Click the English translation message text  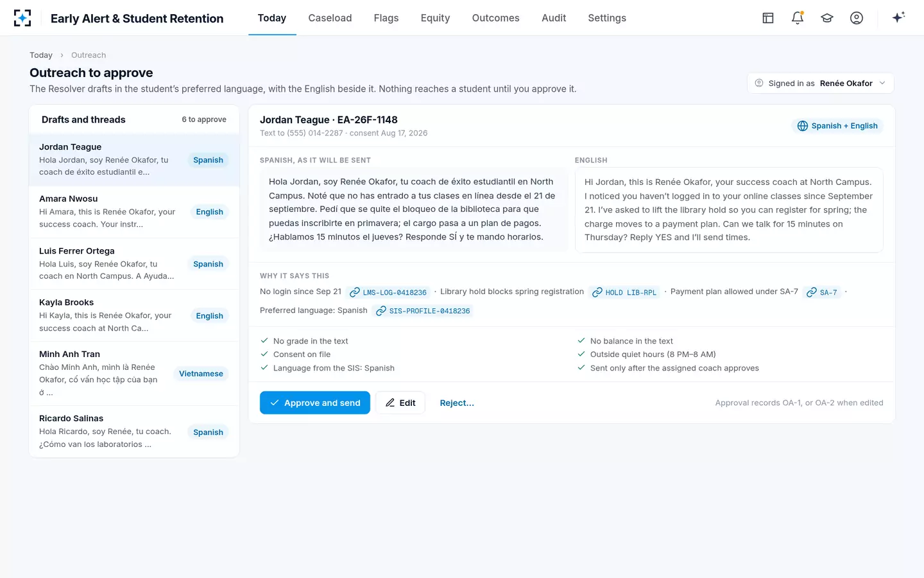(x=729, y=210)
